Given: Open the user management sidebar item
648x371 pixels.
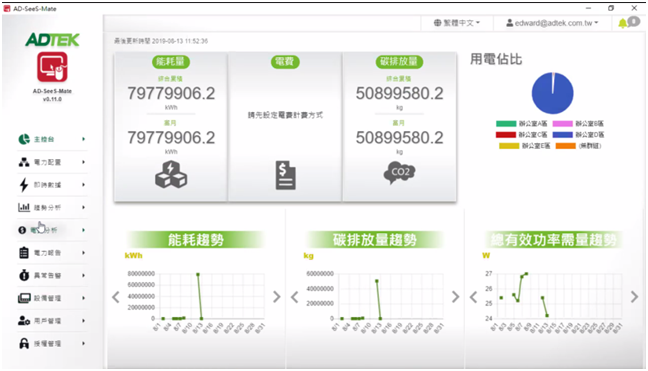Looking at the screenshot, I should pyautogui.click(x=52, y=321).
